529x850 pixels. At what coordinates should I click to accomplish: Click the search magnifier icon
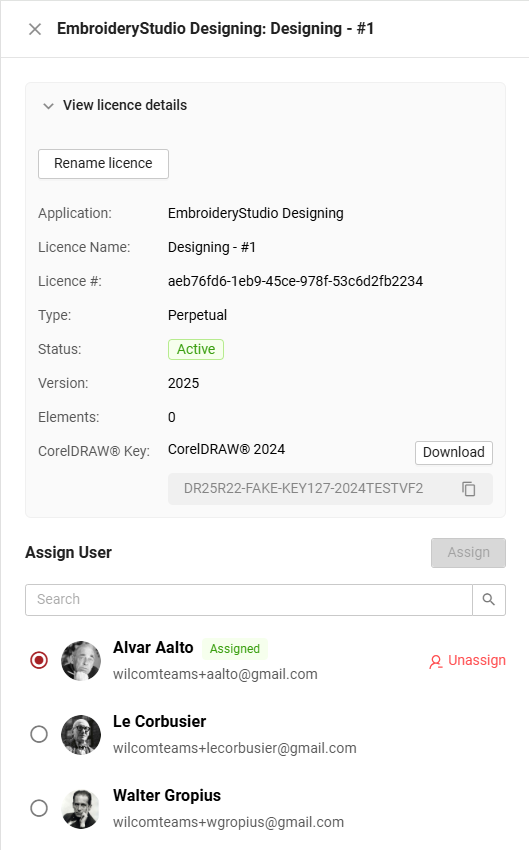[488, 600]
